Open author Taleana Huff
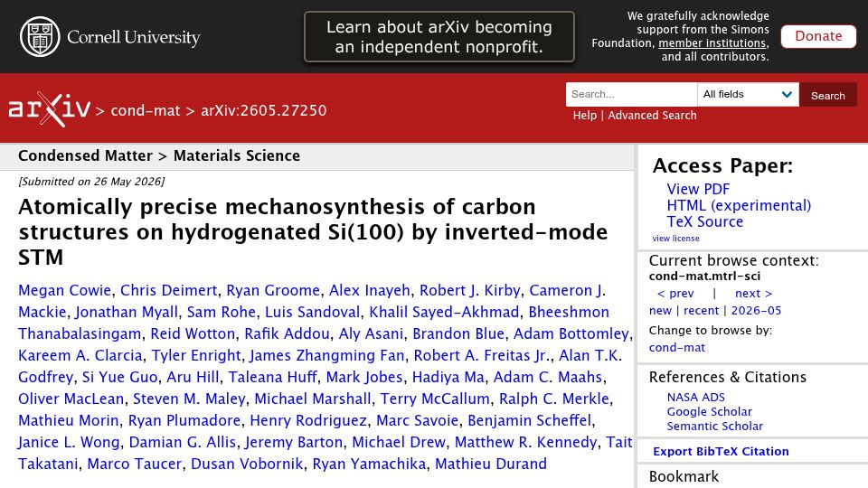This screenshot has width=868, height=488. point(272,377)
